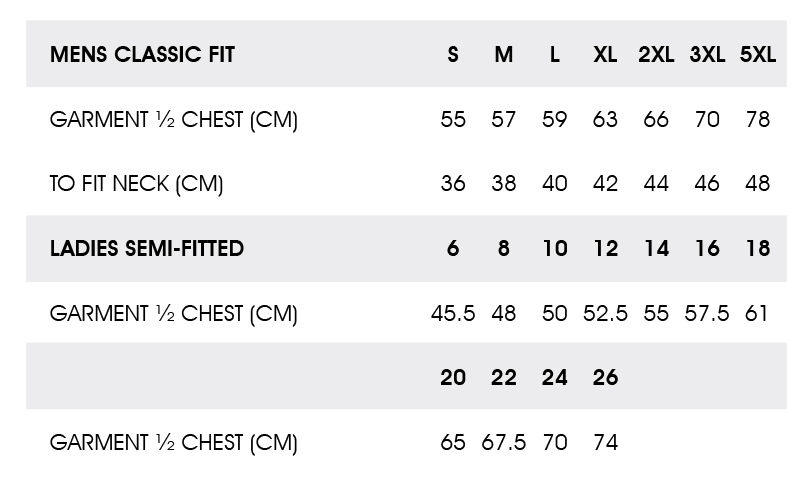810x480 pixels.
Task: Click the 3XL size header
Action: pos(707,54)
